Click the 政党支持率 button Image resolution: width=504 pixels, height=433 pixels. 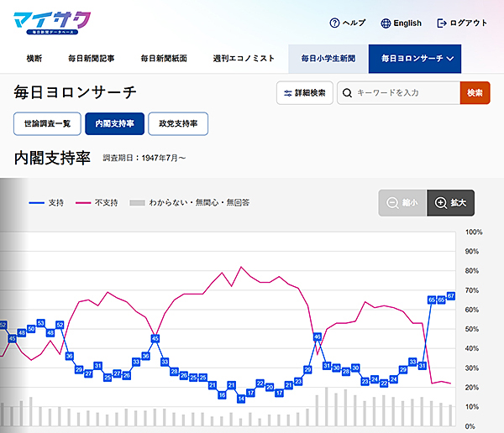[178, 124]
